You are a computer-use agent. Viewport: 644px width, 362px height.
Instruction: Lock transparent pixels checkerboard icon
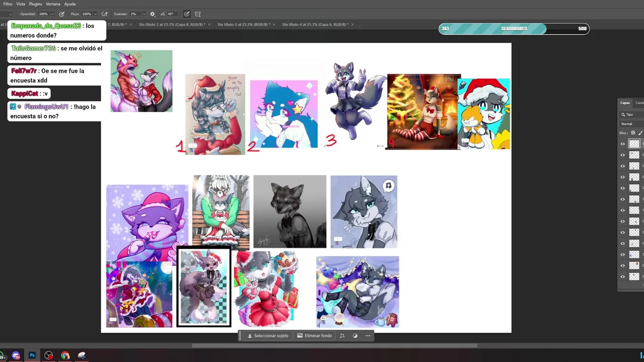(x=633, y=133)
